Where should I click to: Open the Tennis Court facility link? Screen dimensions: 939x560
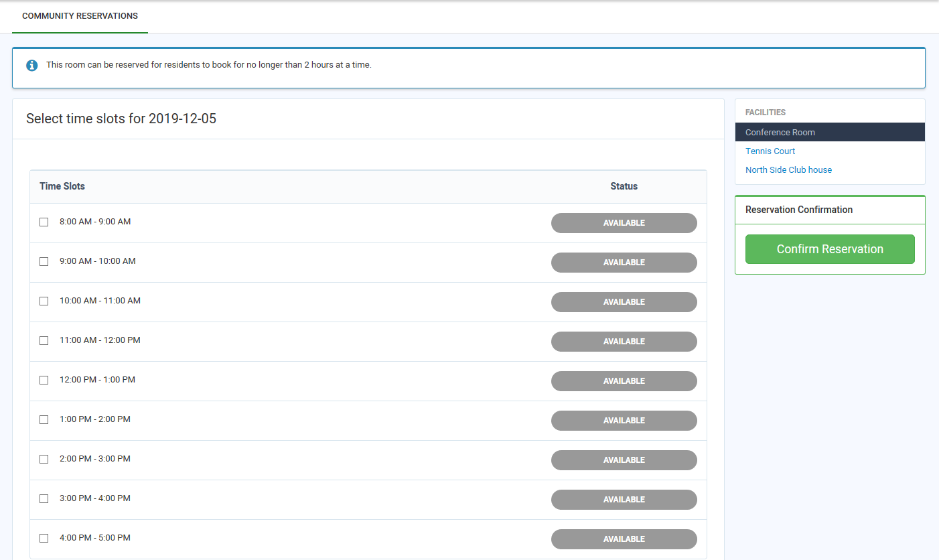point(770,151)
